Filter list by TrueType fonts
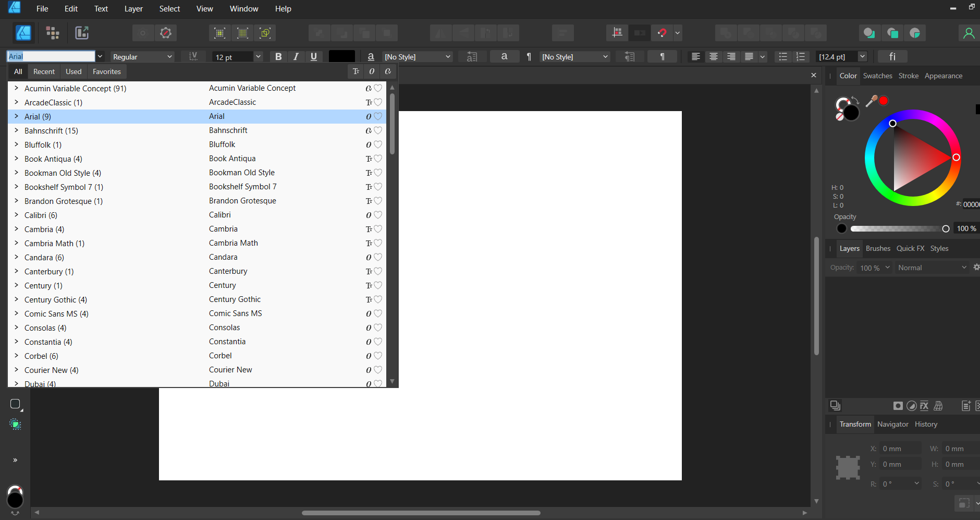980x520 pixels. click(356, 71)
